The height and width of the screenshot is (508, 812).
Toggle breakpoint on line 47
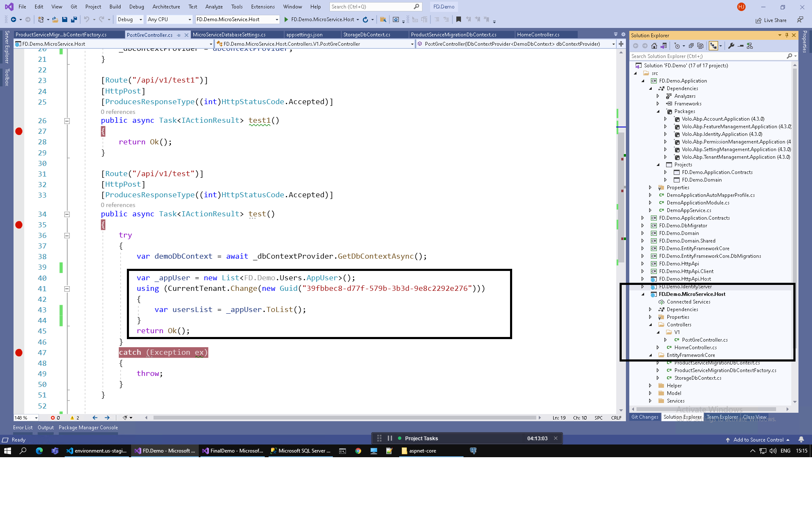[x=19, y=353]
